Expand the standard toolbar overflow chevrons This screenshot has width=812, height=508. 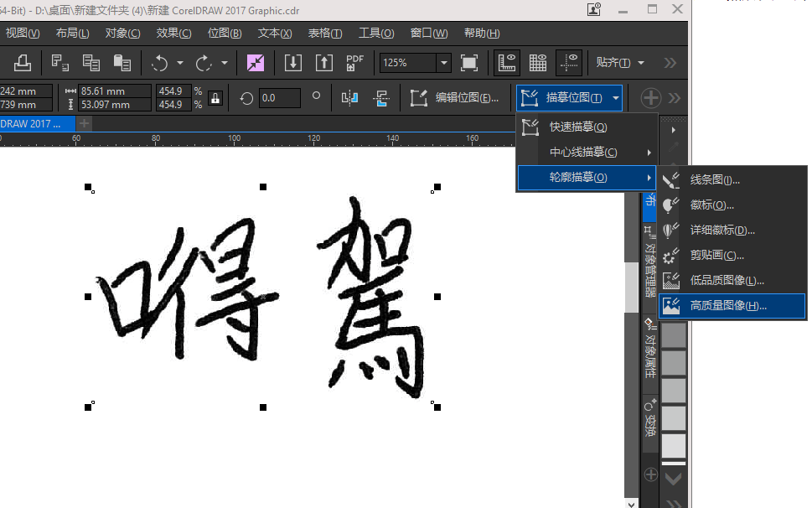670,63
